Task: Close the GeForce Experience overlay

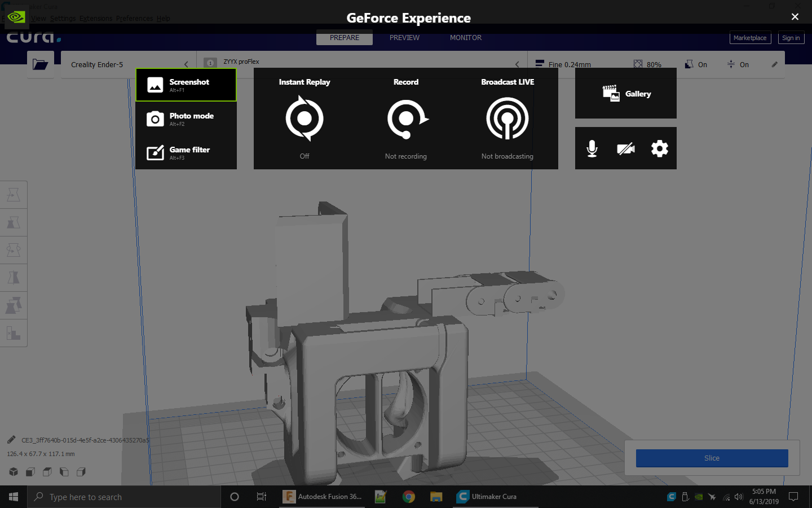Action: click(x=795, y=17)
